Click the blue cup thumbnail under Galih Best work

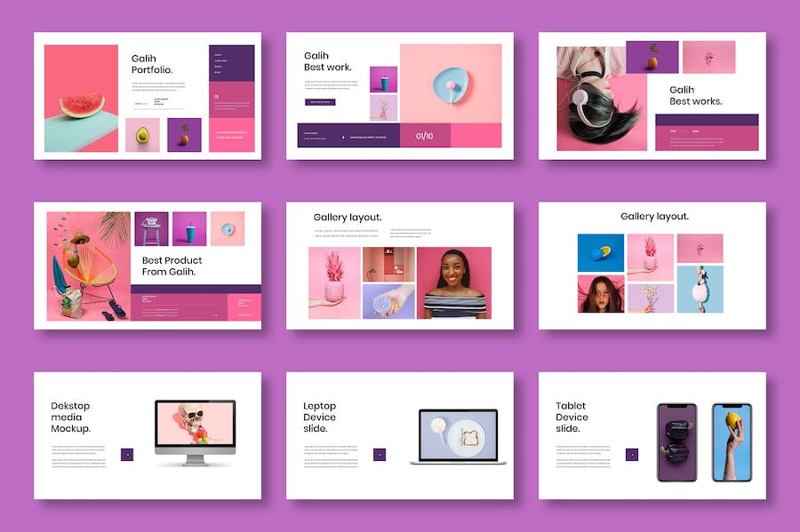coord(383,79)
